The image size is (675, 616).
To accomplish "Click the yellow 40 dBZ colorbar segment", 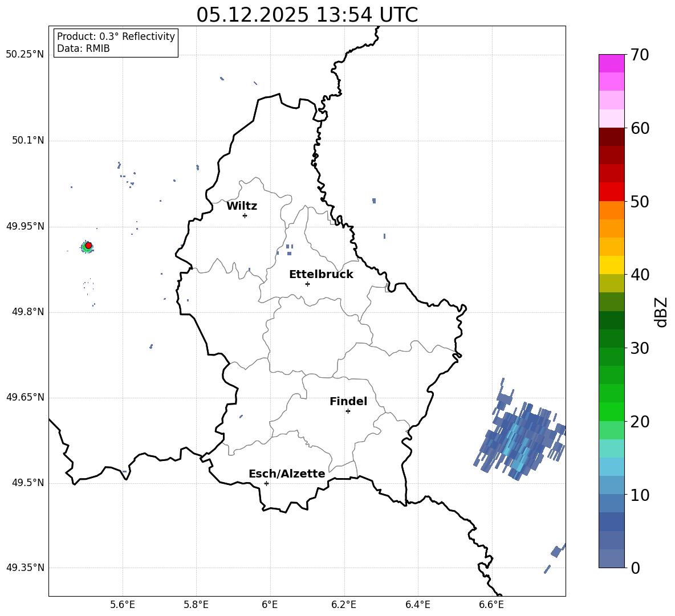I will click(611, 265).
